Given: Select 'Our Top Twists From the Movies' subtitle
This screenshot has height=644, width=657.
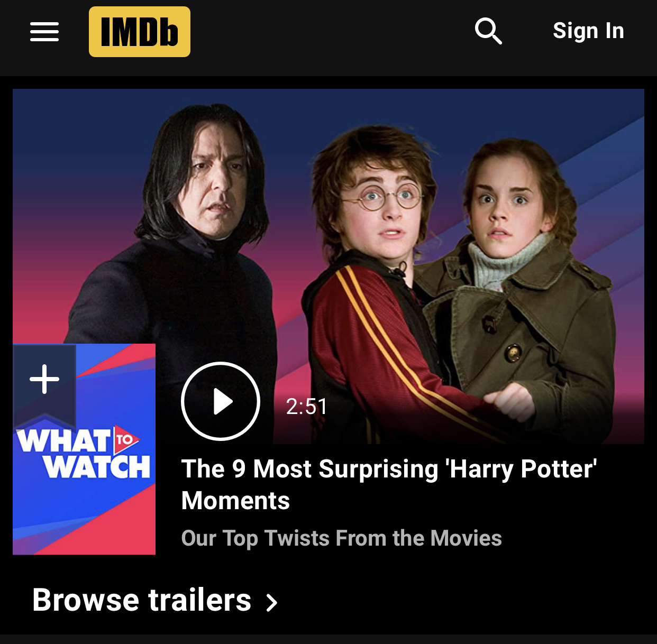Looking at the screenshot, I should coord(341,538).
